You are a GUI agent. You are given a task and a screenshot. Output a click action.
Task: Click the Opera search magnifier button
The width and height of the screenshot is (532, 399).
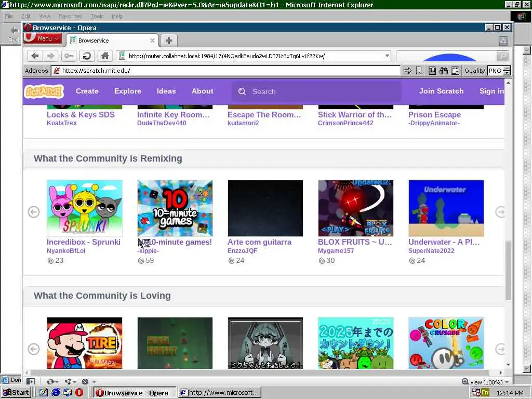coord(503,56)
